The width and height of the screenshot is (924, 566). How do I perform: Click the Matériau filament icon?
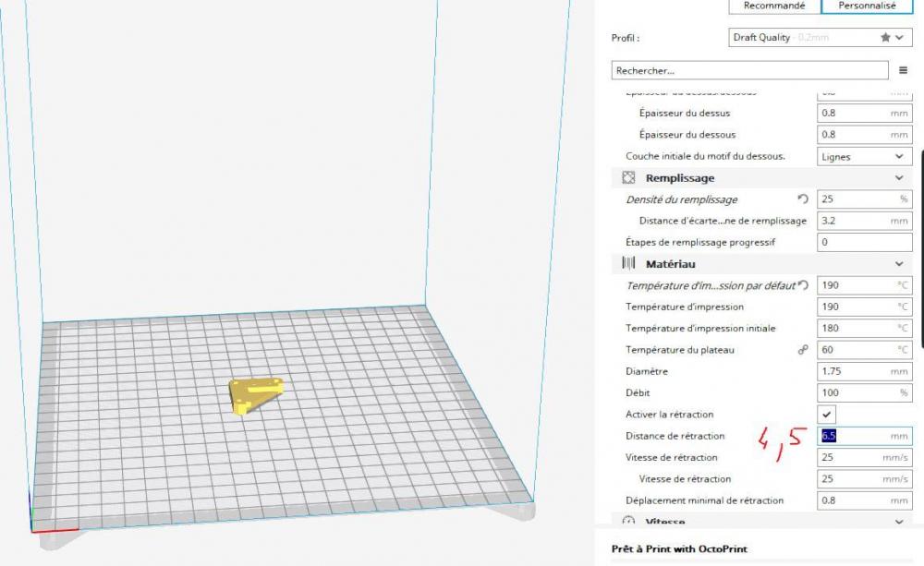click(628, 263)
